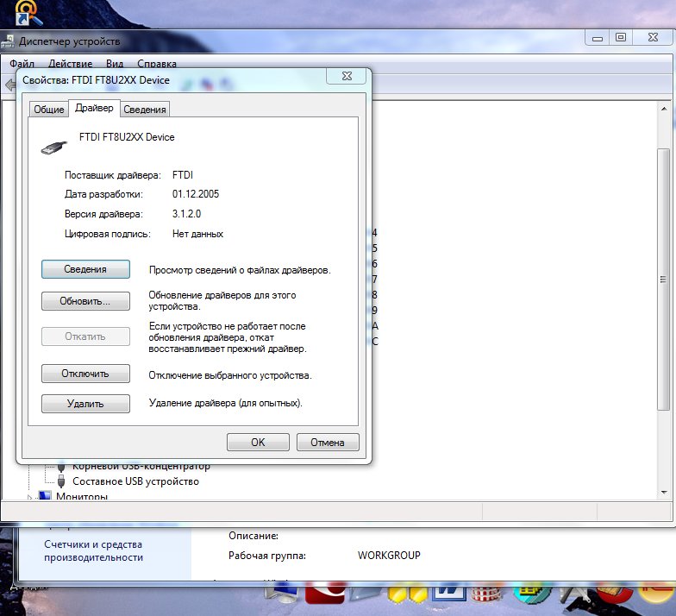Viewport: 676px width, 616px height.
Task: Minimize the Device Manager window
Action: click(x=597, y=38)
